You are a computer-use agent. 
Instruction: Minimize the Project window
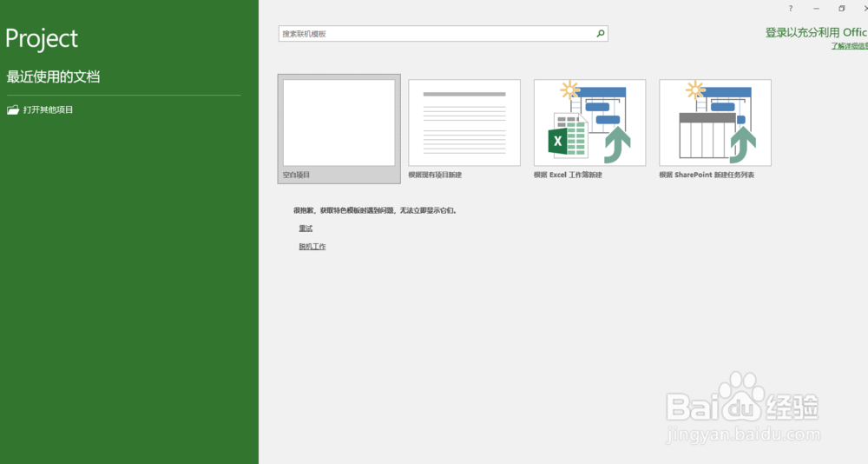tap(816, 9)
